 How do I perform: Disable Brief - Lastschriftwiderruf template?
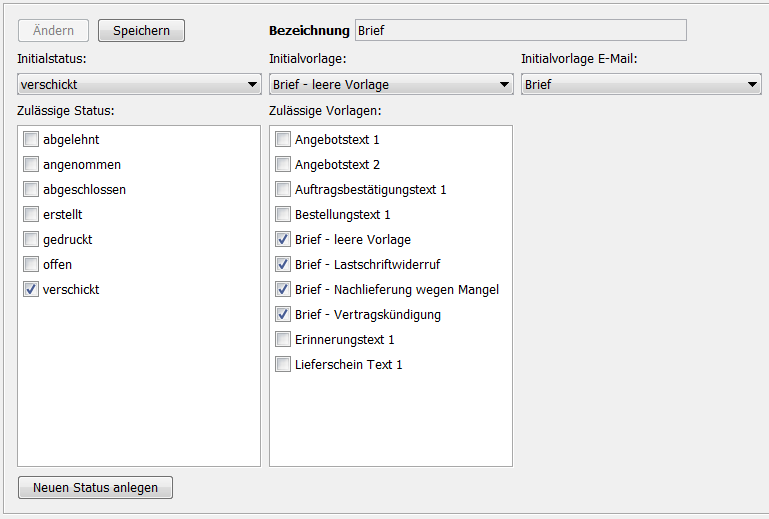point(284,265)
